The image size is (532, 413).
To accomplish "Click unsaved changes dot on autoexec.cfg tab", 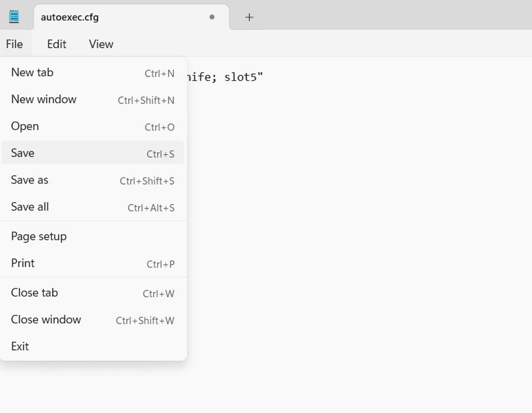I will point(212,17).
